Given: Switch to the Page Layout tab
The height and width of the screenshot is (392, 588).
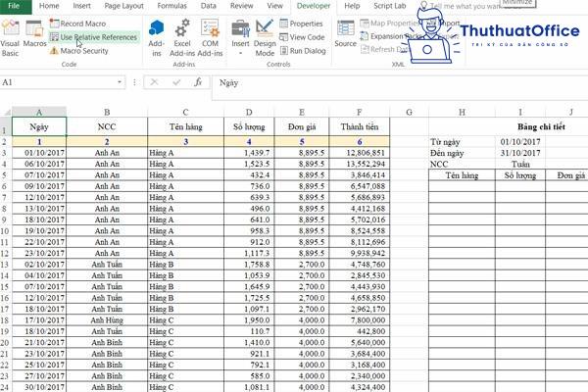Looking at the screenshot, I should (x=124, y=6).
